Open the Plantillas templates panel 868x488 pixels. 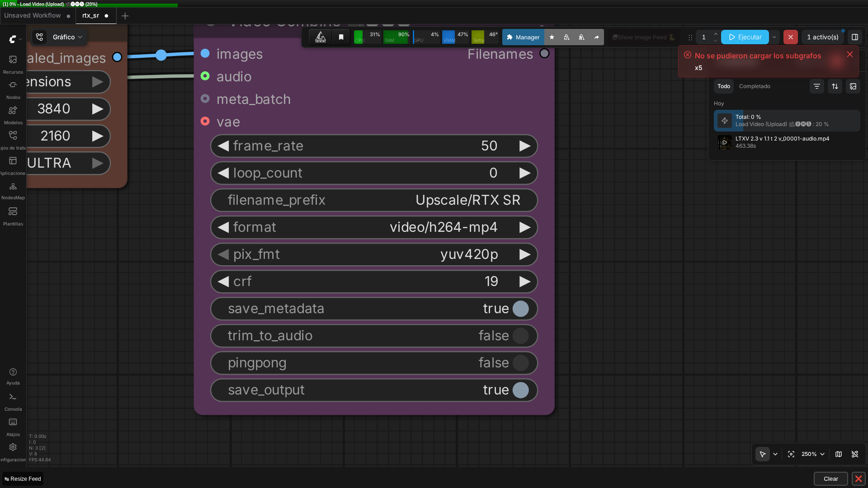(x=13, y=216)
